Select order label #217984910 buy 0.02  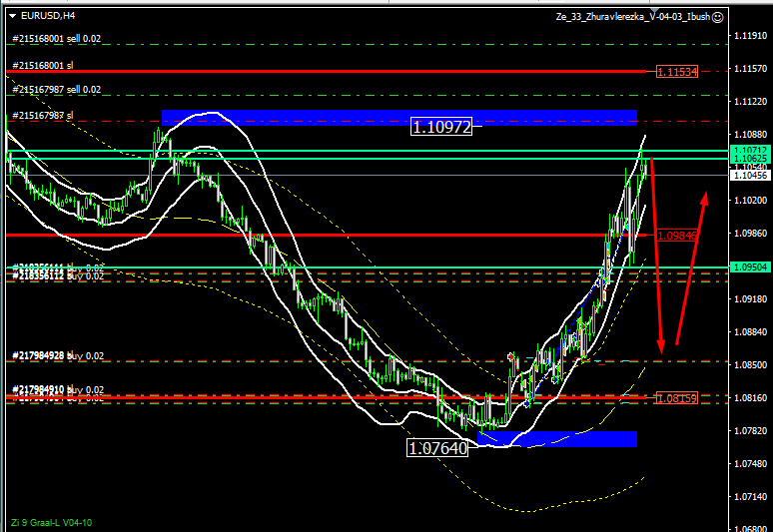(58, 389)
